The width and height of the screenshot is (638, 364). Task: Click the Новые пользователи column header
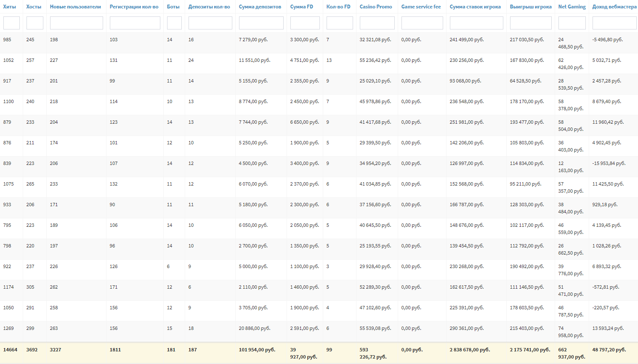tap(75, 7)
